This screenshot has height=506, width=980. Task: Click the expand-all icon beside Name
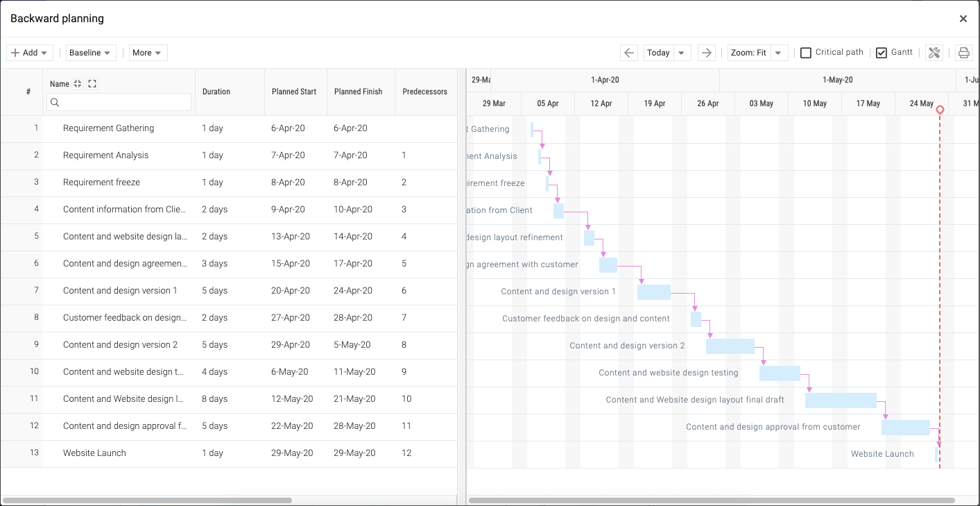pyautogui.click(x=92, y=84)
